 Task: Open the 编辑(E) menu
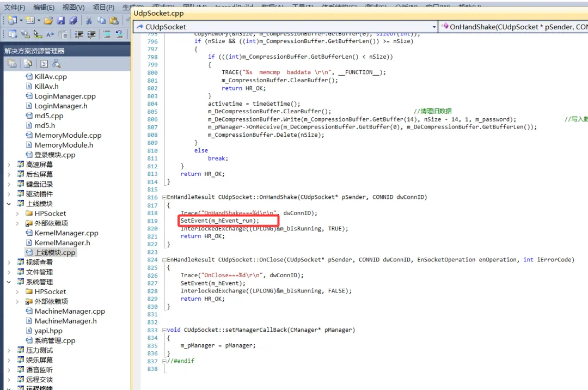coord(44,8)
